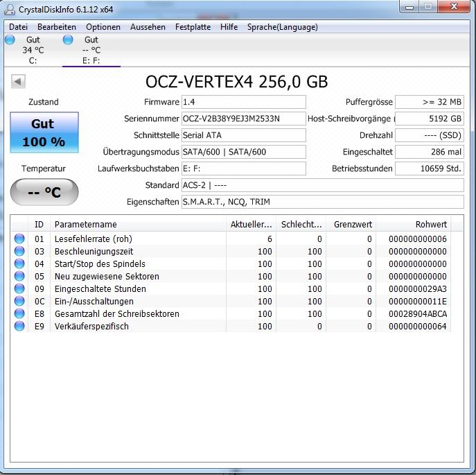Image resolution: width=476 pixels, height=475 pixels.
Task: Click the blue status orb for E: F: drive
Action: 68,40
